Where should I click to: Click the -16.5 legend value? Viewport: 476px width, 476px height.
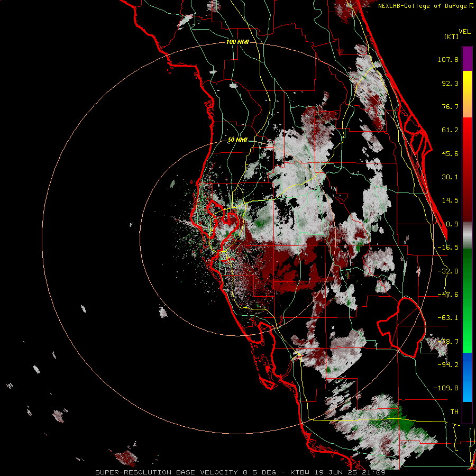448,248
